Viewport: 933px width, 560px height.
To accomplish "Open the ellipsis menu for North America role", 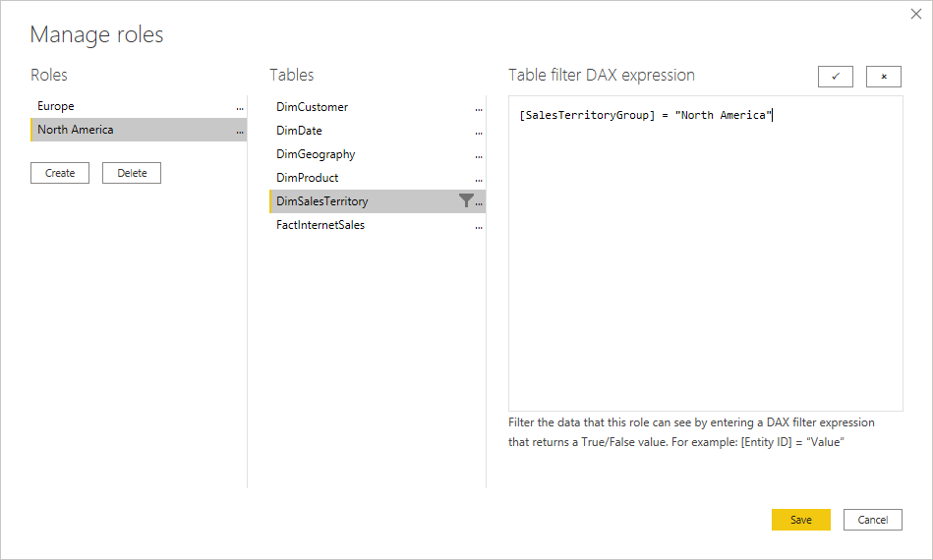I will coord(240,131).
